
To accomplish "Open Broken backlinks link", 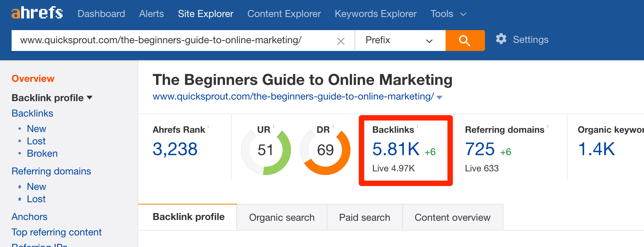I will 42,153.
